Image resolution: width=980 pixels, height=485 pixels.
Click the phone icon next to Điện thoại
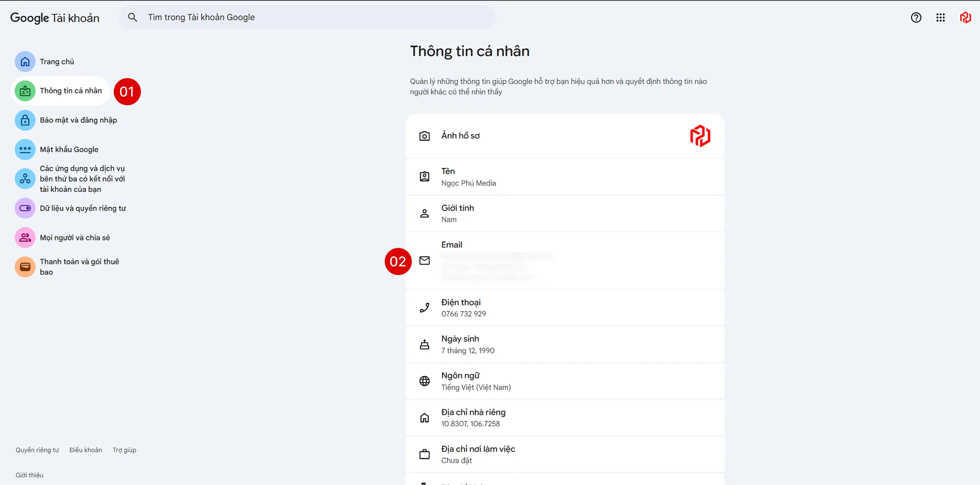click(x=425, y=308)
